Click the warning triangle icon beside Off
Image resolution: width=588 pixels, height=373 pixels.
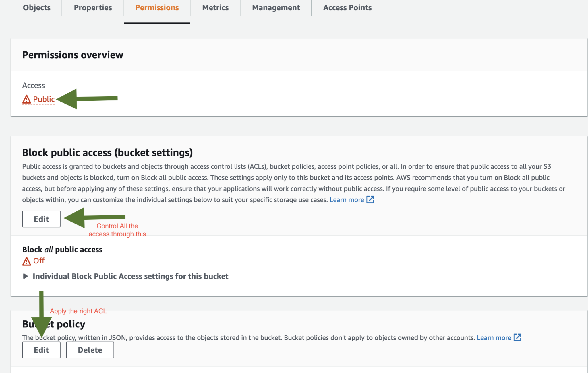point(26,261)
